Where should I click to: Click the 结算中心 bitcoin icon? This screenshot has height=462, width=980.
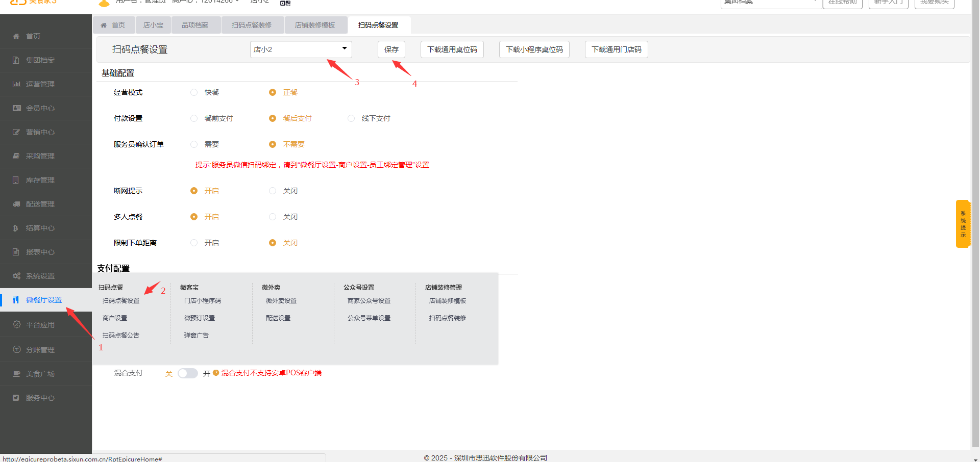coord(16,228)
